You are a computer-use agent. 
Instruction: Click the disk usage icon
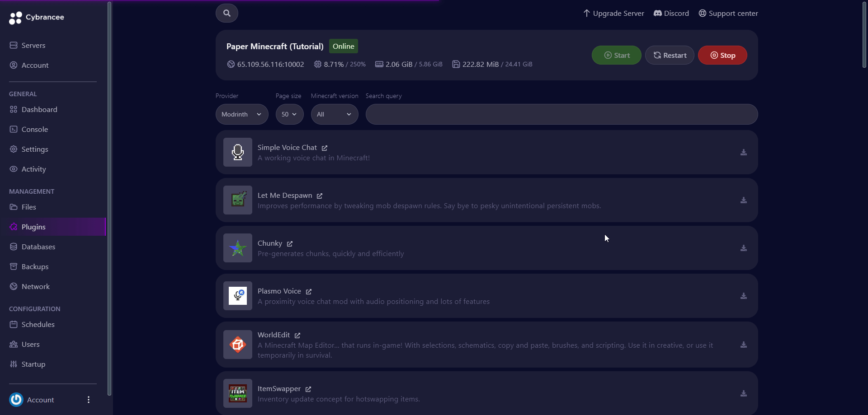(x=456, y=64)
